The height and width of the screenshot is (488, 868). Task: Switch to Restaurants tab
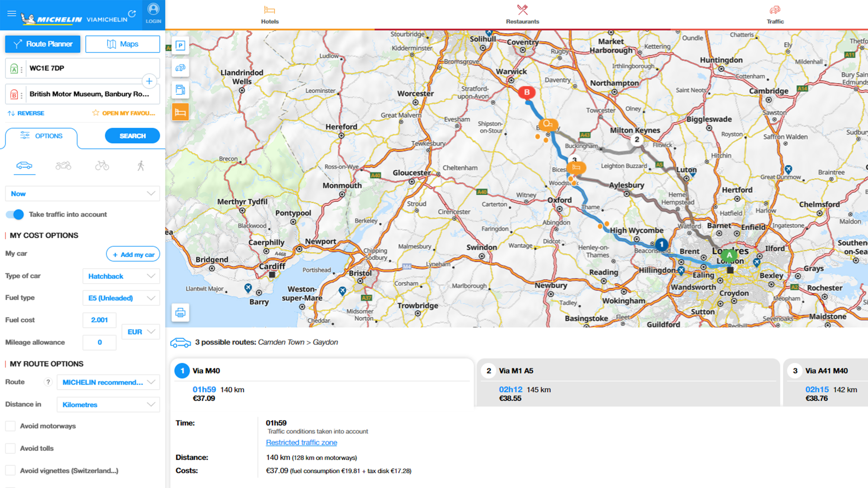click(523, 15)
